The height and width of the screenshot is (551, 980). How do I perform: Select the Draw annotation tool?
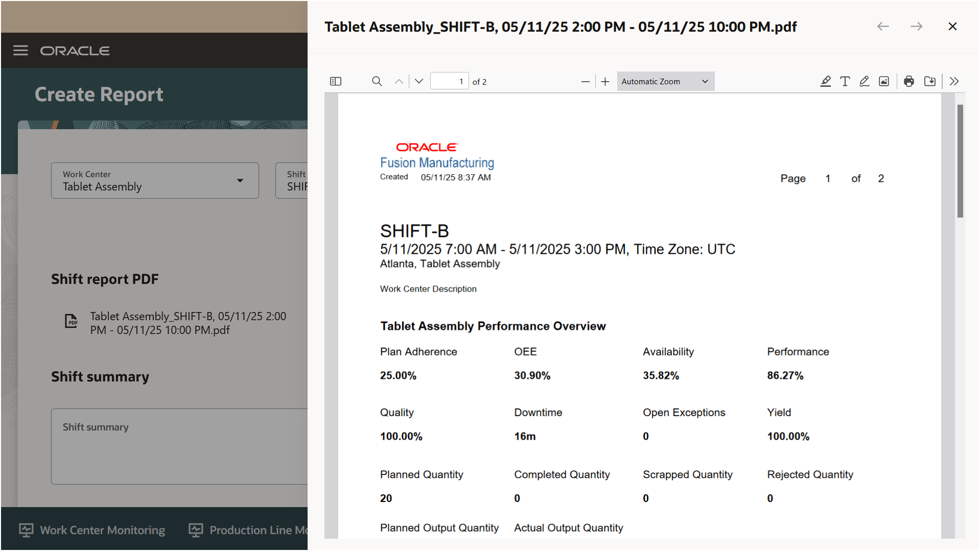[x=864, y=81]
